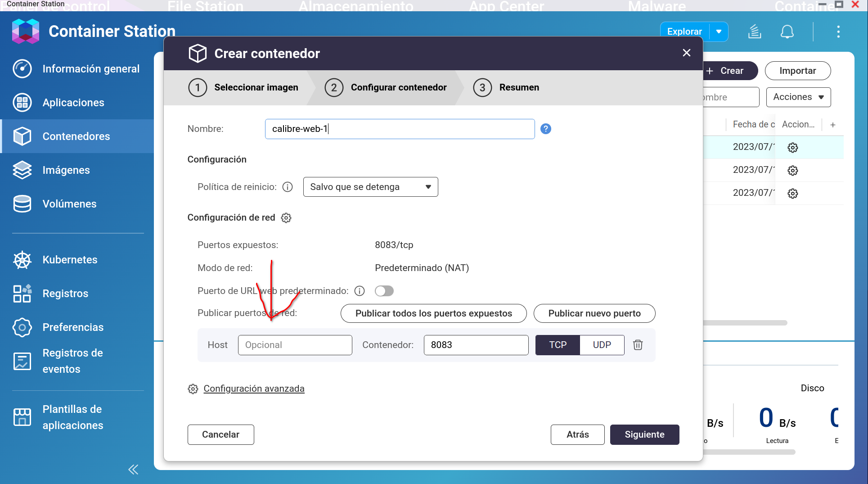
Task: Open Kubernetes section in sidebar
Action: [70, 260]
